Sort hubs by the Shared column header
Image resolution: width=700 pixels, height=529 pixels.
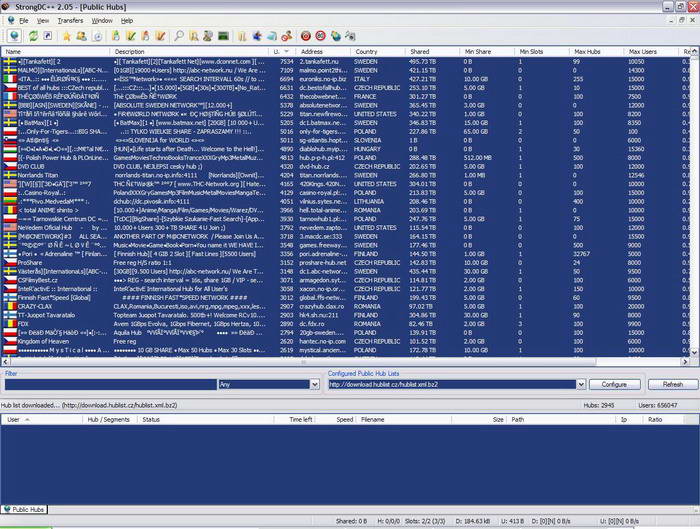point(432,52)
